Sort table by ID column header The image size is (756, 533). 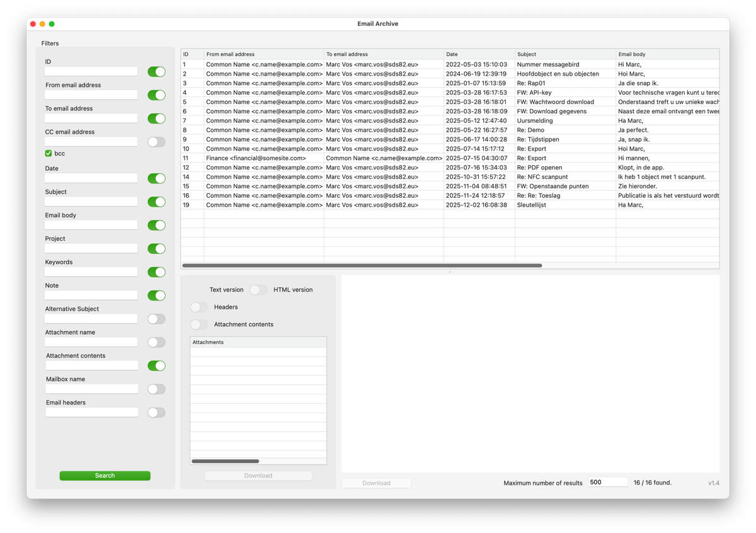tap(192, 54)
